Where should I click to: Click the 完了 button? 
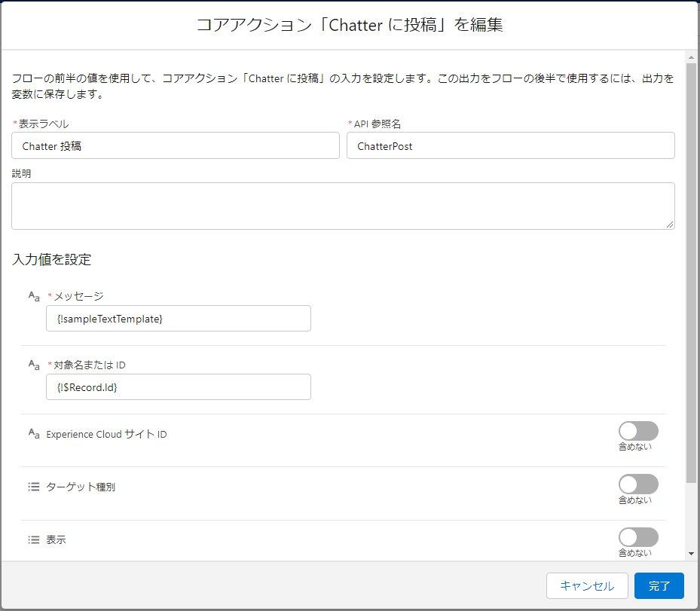click(659, 585)
